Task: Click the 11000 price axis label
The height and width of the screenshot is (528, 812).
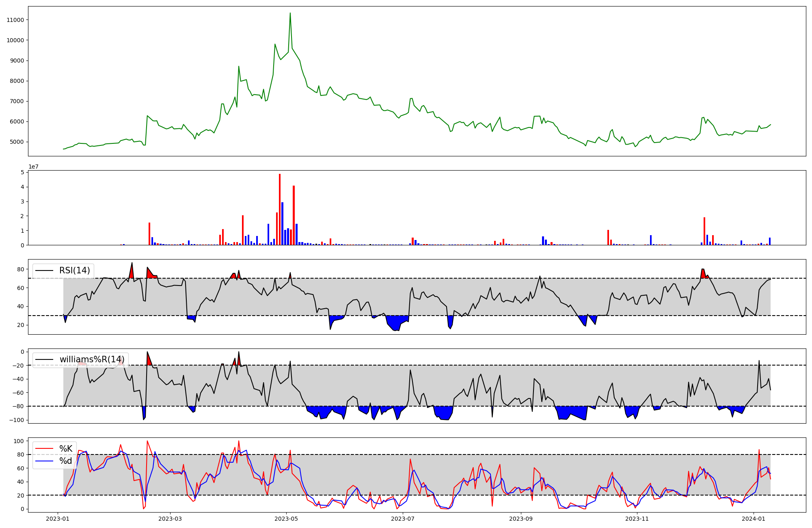Action: pyautogui.click(x=15, y=20)
